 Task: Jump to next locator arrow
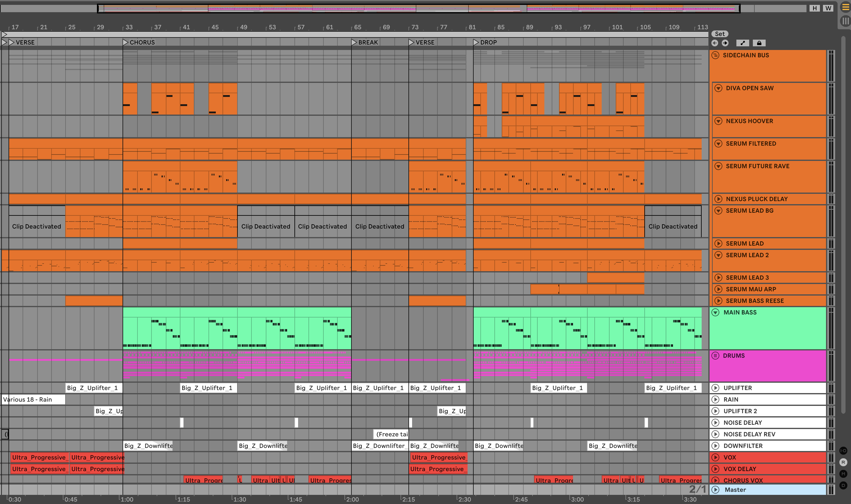pyautogui.click(x=725, y=43)
